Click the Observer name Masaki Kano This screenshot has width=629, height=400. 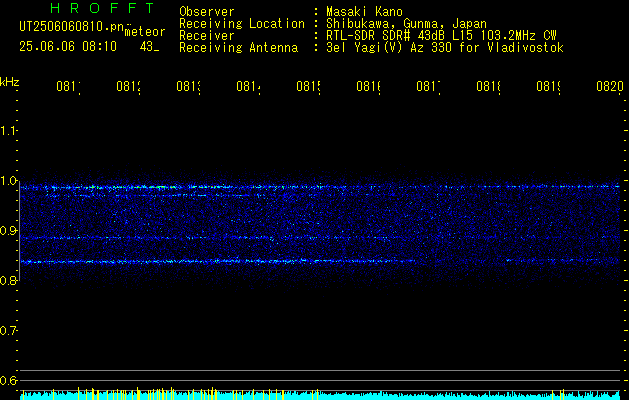pos(364,12)
